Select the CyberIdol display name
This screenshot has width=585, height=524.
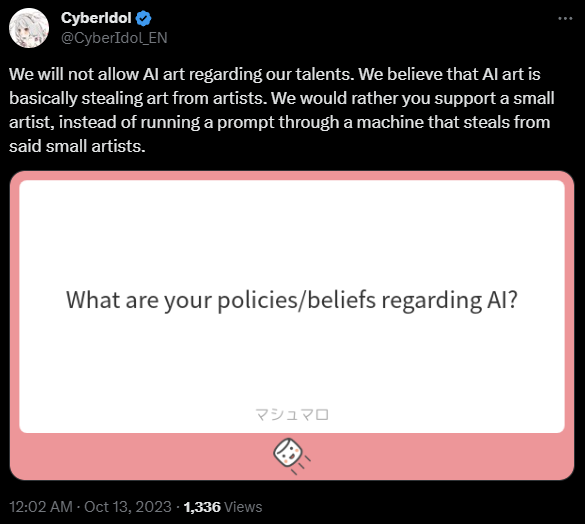(x=96, y=18)
